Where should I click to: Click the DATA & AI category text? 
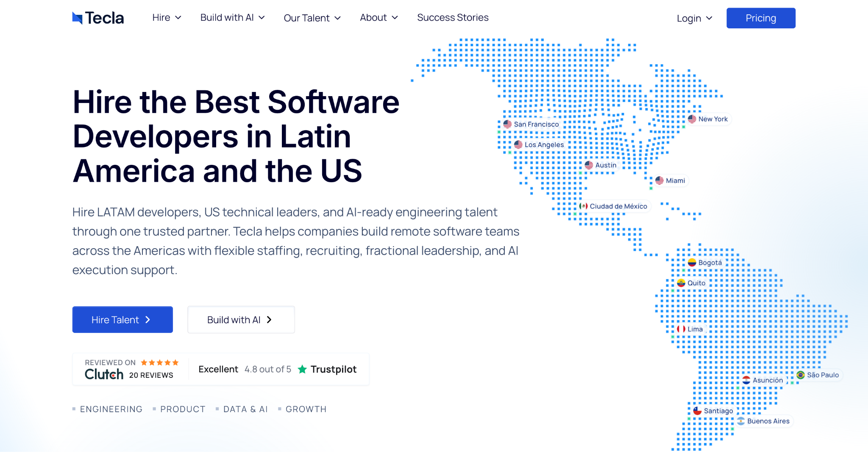(x=245, y=409)
